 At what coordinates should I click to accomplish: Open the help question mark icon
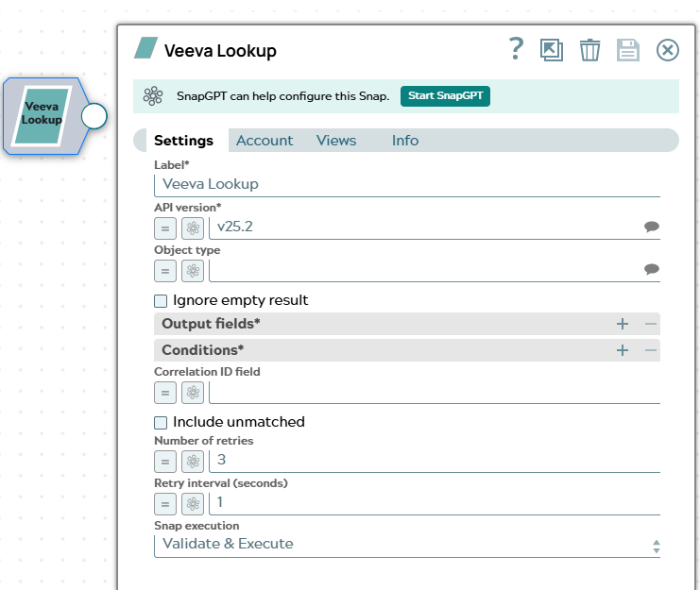[x=516, y=49]
